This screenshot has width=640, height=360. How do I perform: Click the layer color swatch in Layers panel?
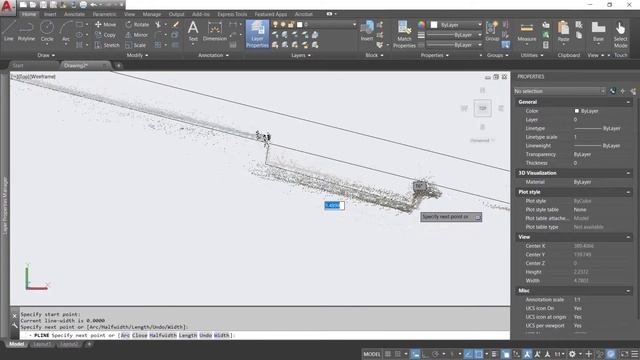pyautogui.click(x=299, y=25)
